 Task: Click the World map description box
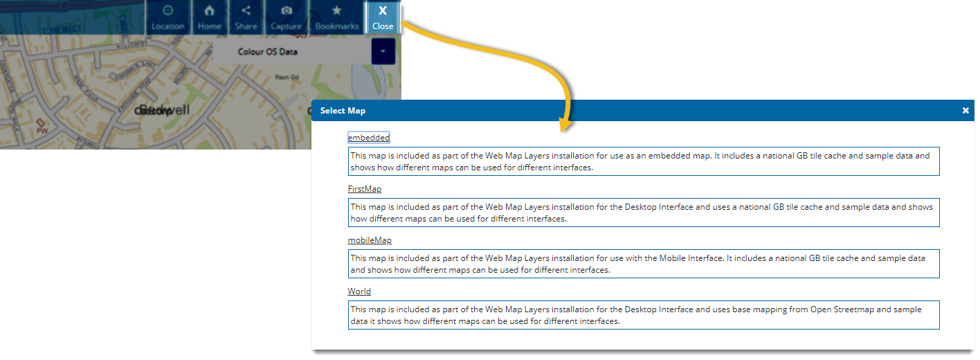(x=643, y=315)
